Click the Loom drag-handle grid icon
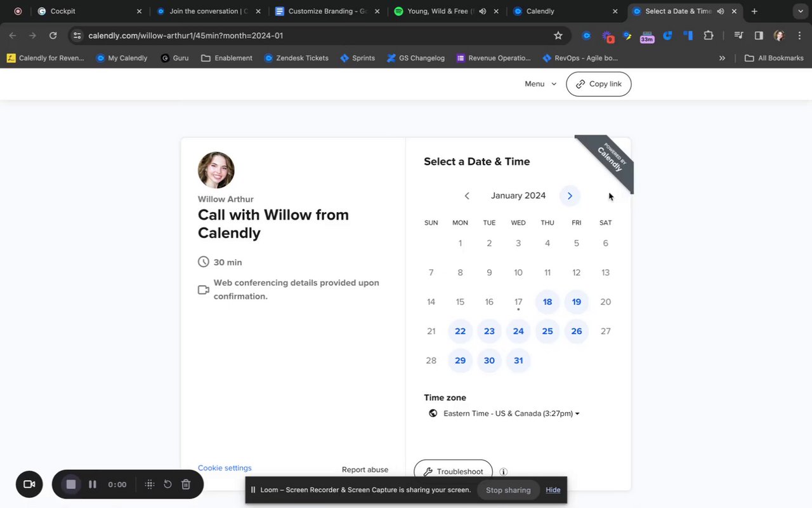 pyautogui.click(x=150, y=485)
